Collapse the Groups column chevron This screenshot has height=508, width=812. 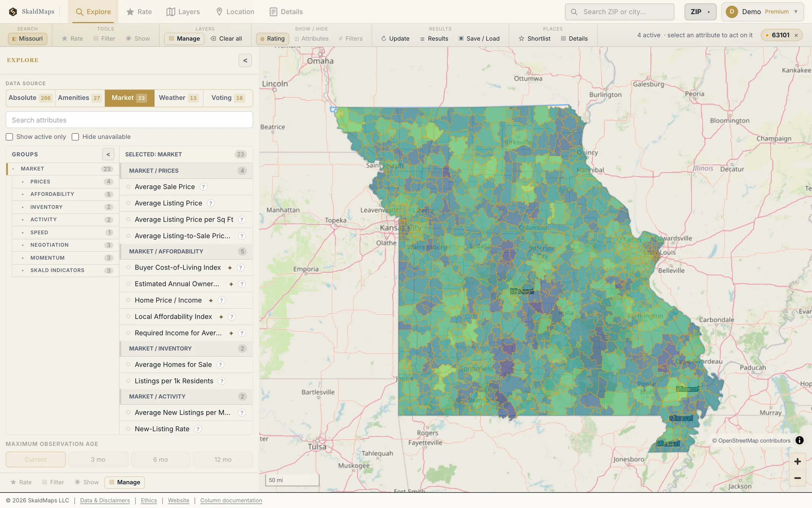coord(108,154)
